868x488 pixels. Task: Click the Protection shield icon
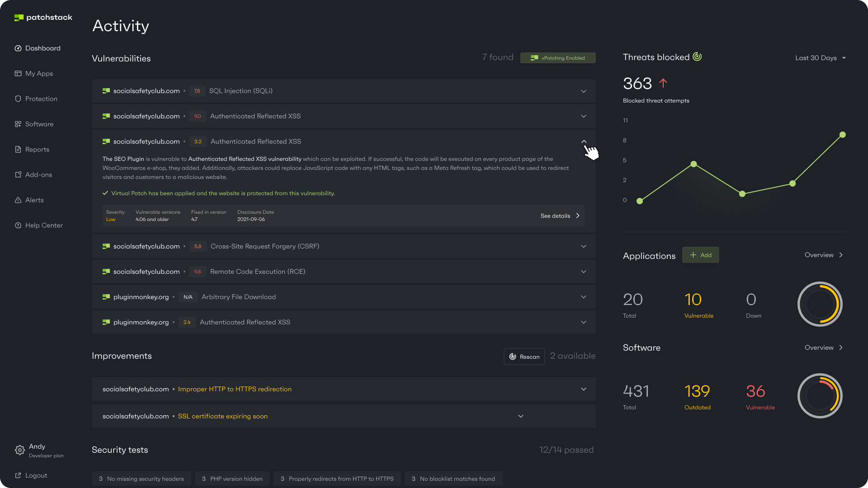click(18, 99)
